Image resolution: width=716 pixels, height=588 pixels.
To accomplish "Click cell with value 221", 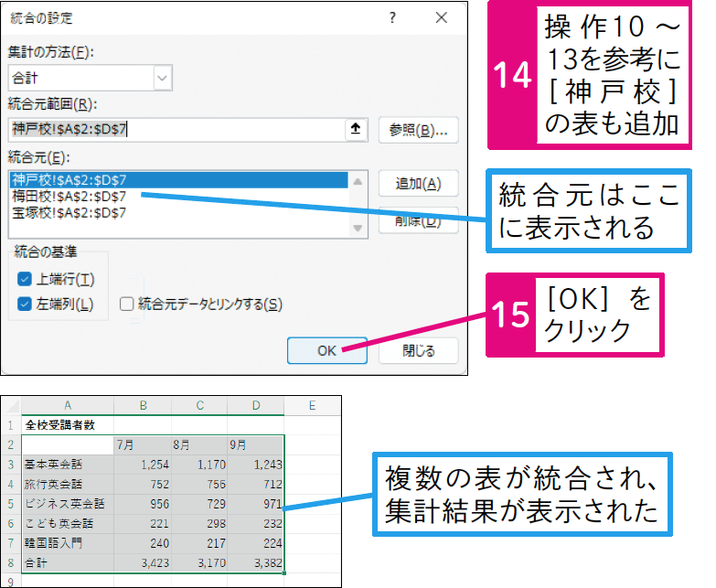I will point(143,524).
